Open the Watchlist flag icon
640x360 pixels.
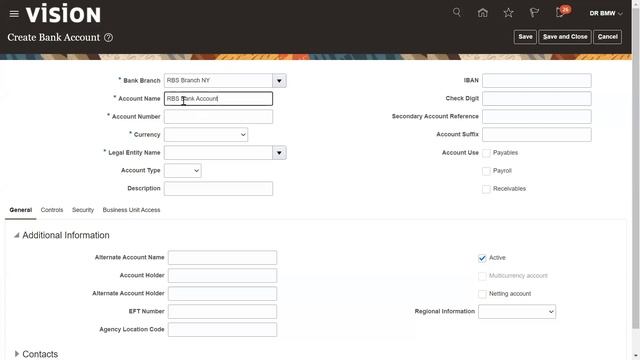click(x=534, y=13)
